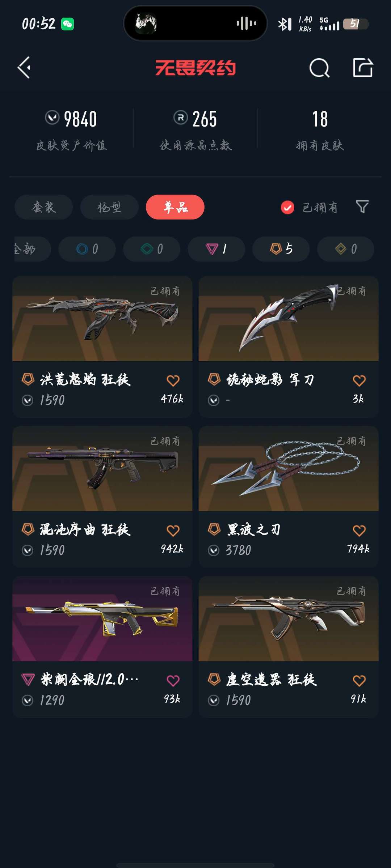The image size is (391, 868).
Task: Switch to the 枪型 tab
Action: click(109, 207)
